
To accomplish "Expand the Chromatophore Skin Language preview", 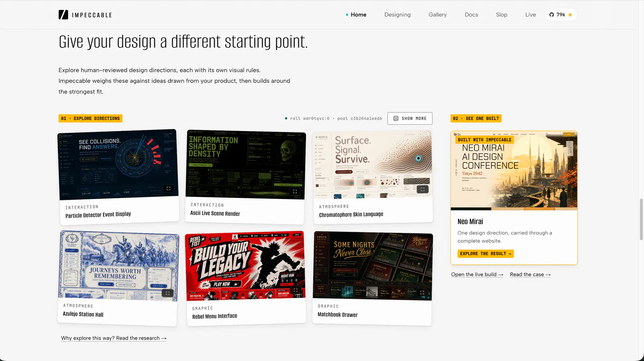I will tap(423, 189).
